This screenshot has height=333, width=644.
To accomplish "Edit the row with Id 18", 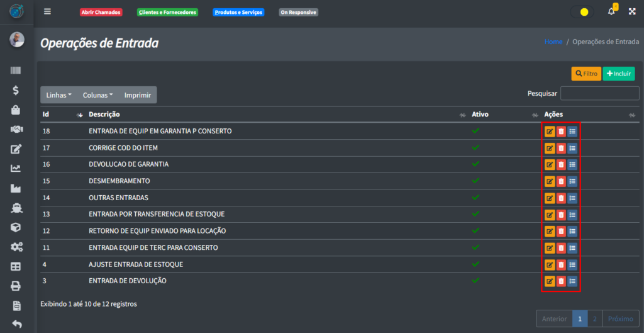I will pos(549,132).
